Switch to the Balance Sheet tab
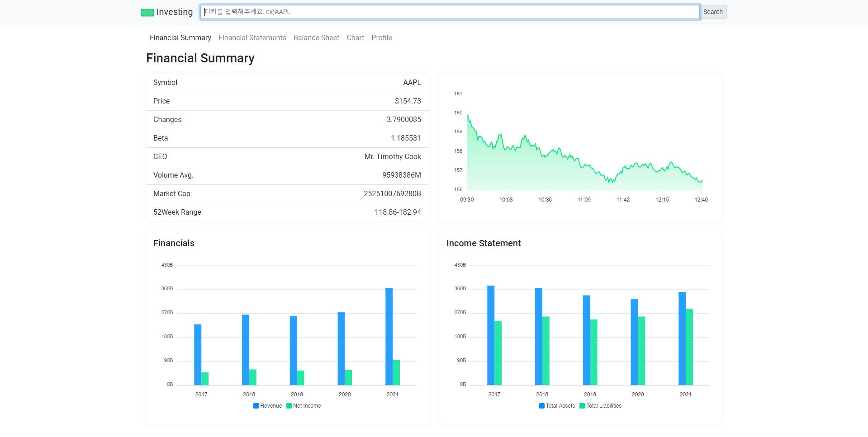Image resolution: width=868 pixels, height=437 pixels. 316,38
